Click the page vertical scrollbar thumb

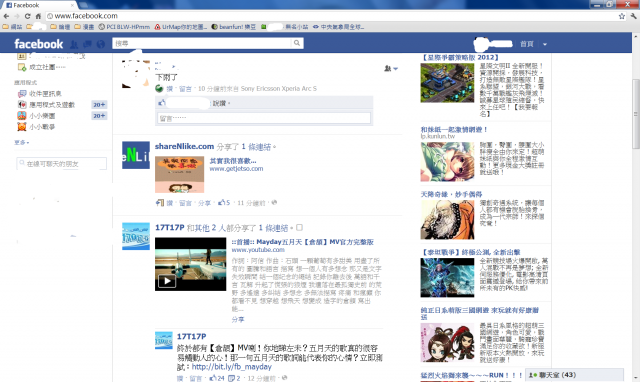636,113
